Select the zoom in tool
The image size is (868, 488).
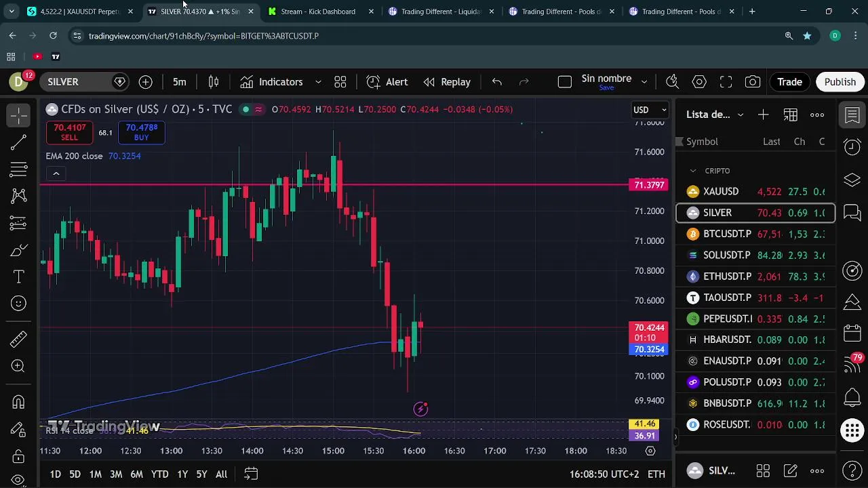pyautogui.click(x=18, y=366)
